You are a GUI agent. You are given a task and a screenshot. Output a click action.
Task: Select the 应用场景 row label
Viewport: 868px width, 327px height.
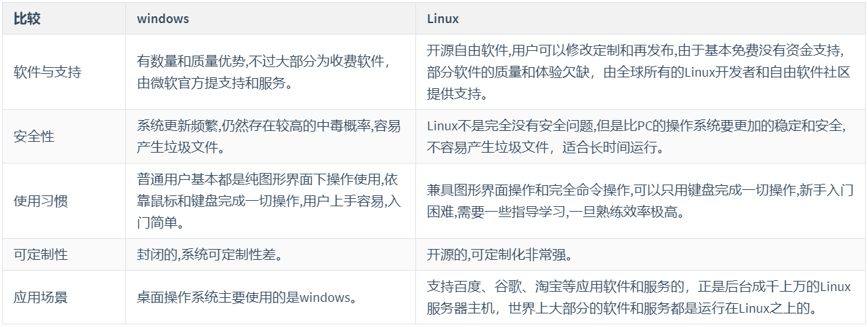point(41,297)
